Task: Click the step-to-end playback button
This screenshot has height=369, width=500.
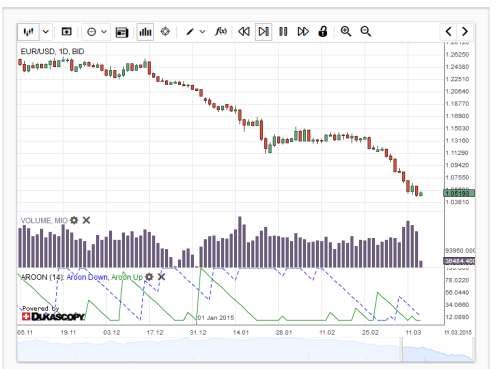Action: 263,32
